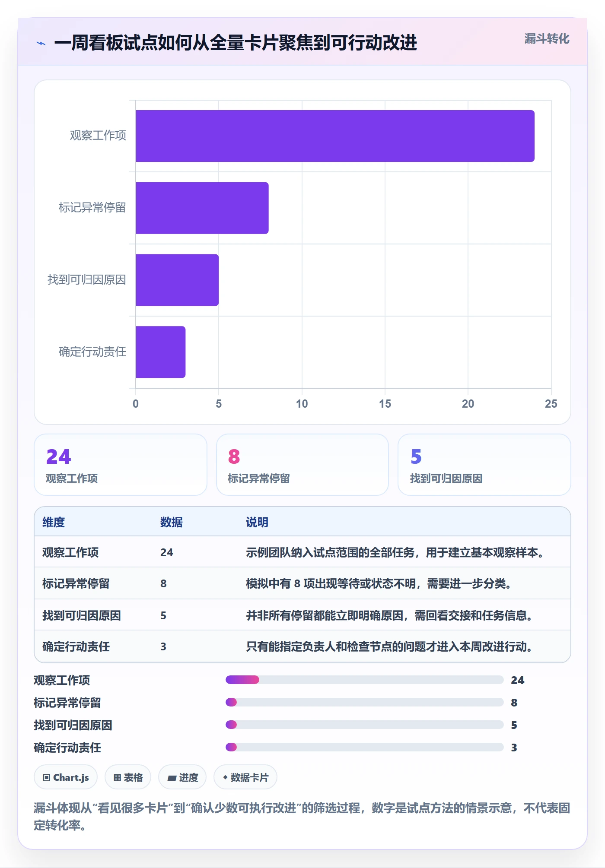This screenshot has height=868, width=605.
Task: Click the 进度 chip
Action: [x=182, y=777]
